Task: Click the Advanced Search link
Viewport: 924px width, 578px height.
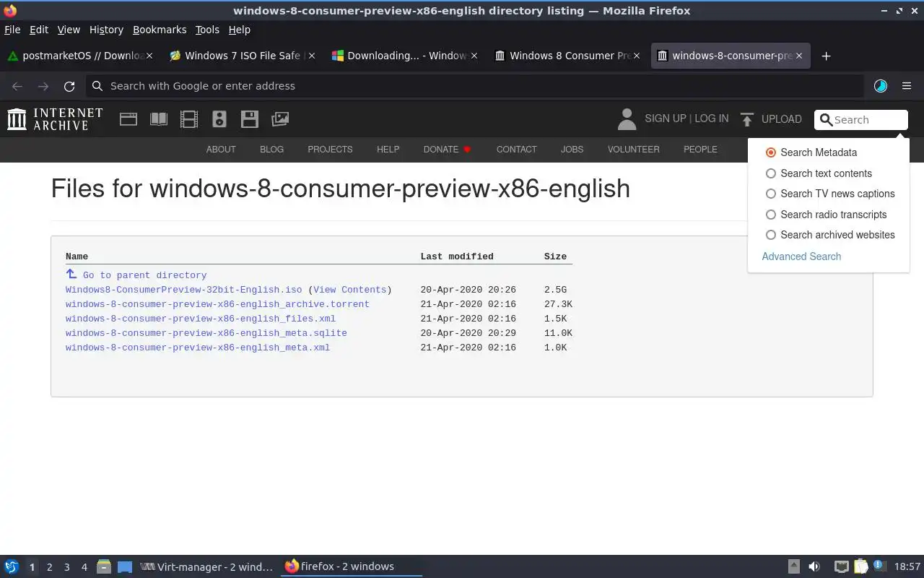Action: [x=801, y=256]
